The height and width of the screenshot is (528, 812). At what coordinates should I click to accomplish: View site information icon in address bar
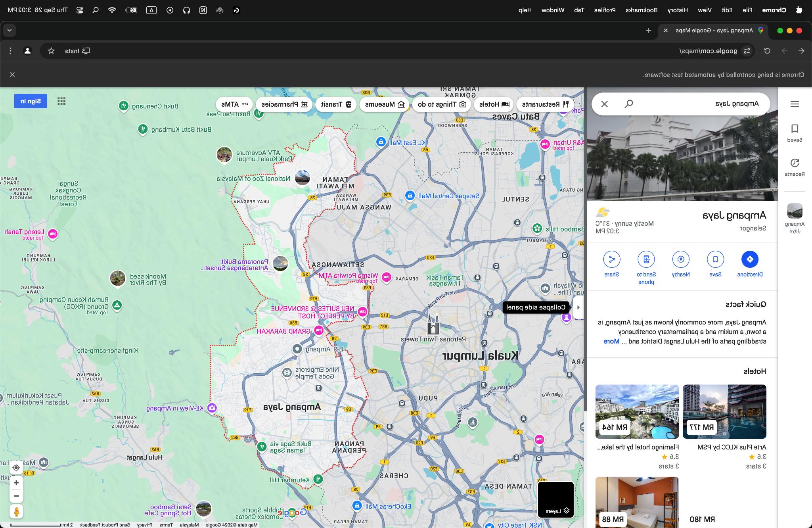pyautogui.click(x=747, y=51)
